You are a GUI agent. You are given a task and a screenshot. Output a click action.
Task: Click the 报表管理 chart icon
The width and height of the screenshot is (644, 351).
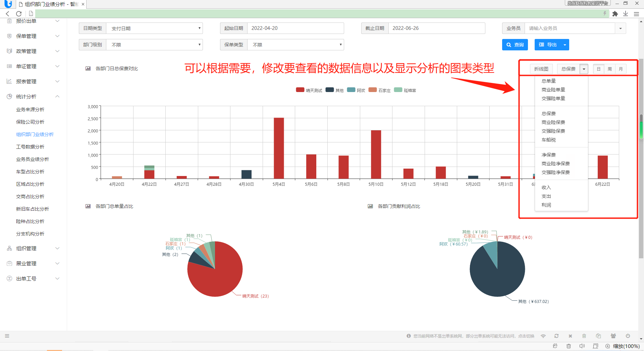[9, 81]
